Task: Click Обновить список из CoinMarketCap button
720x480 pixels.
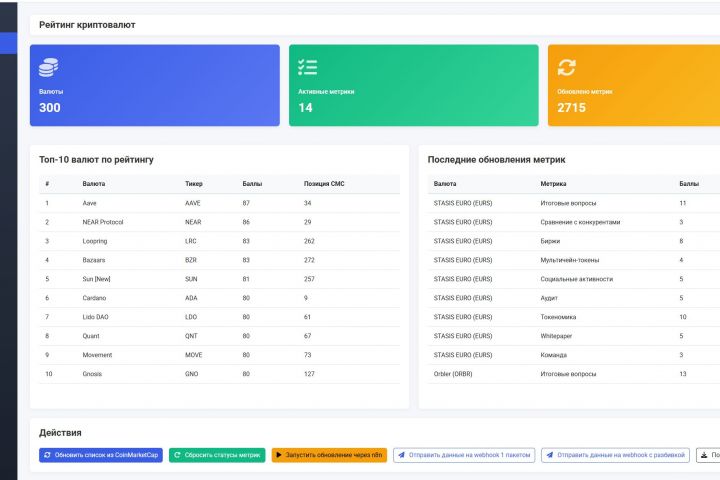Action: click(x=101, y=455)
